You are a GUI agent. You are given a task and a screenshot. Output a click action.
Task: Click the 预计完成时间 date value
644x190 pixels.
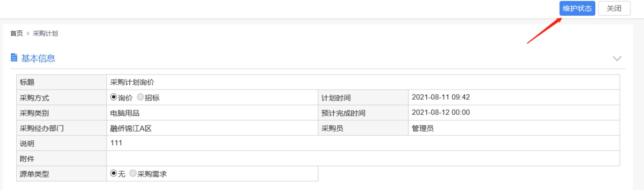(x=441, y=112)
